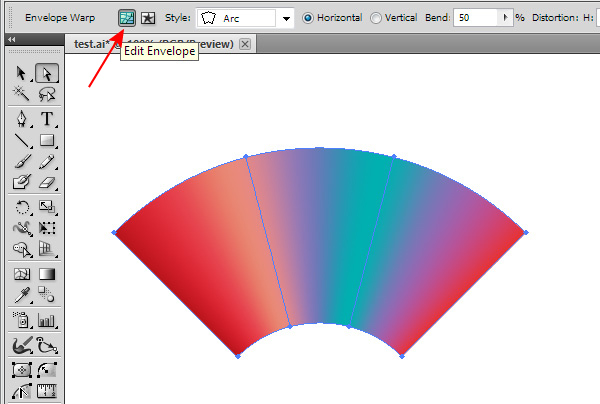Select the curved path with anchor points tool
Image resolution: width=600 pixels, height=404 pixels.
click(x=47, y=345)
